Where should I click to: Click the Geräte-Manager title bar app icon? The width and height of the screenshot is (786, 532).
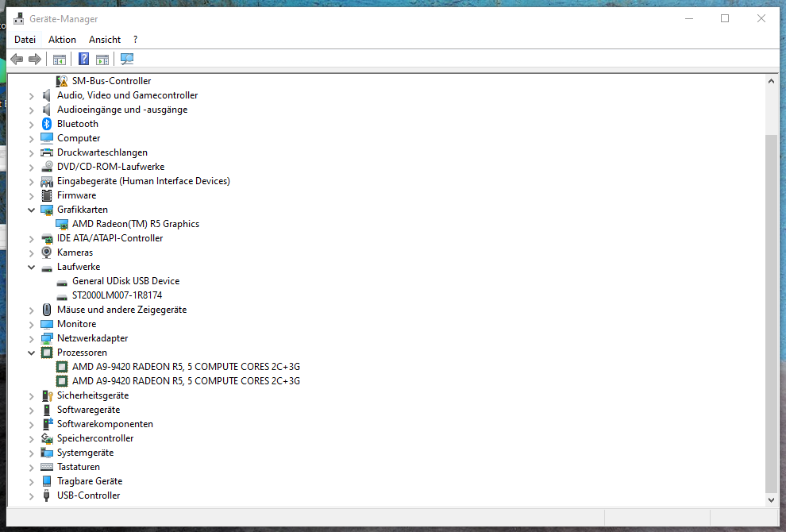click(x=18, y=18)
